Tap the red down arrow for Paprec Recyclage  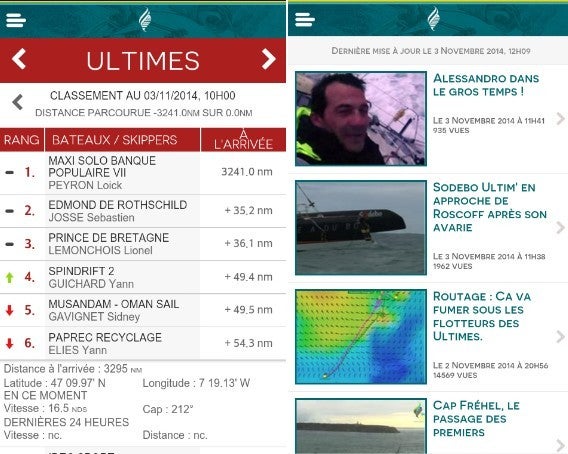10,343
